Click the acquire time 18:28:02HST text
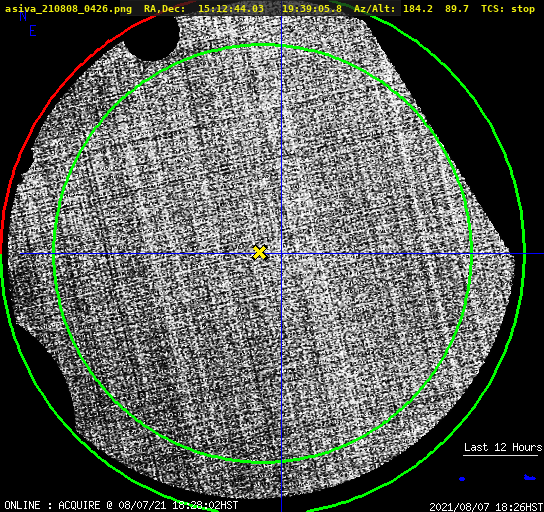Image resolution: width=544 pixels, height=512 pixels. 205,505
